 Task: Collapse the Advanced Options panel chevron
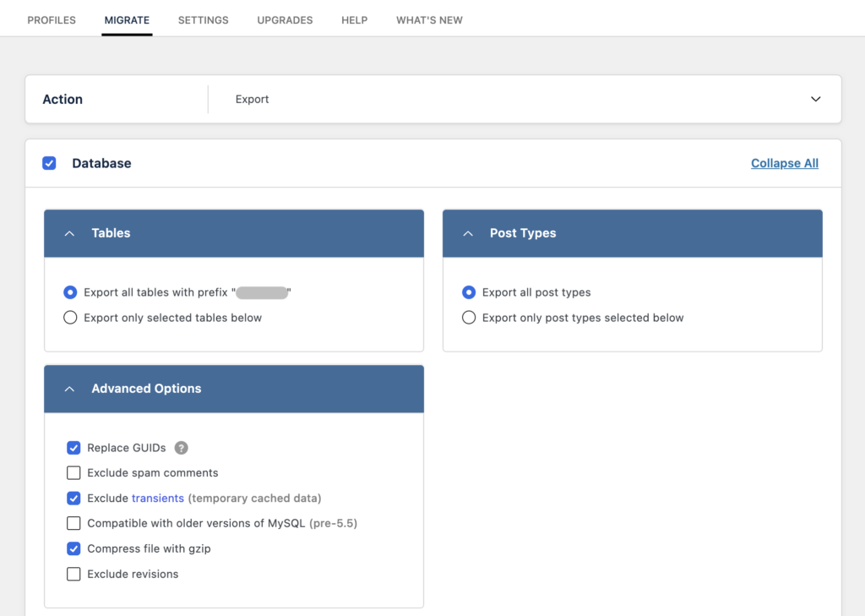69,390
